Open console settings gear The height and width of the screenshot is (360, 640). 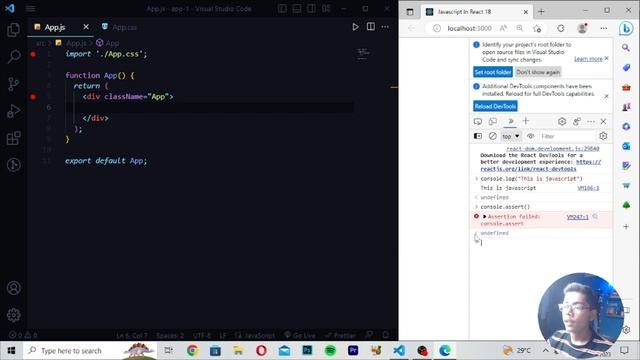(603, 136)
